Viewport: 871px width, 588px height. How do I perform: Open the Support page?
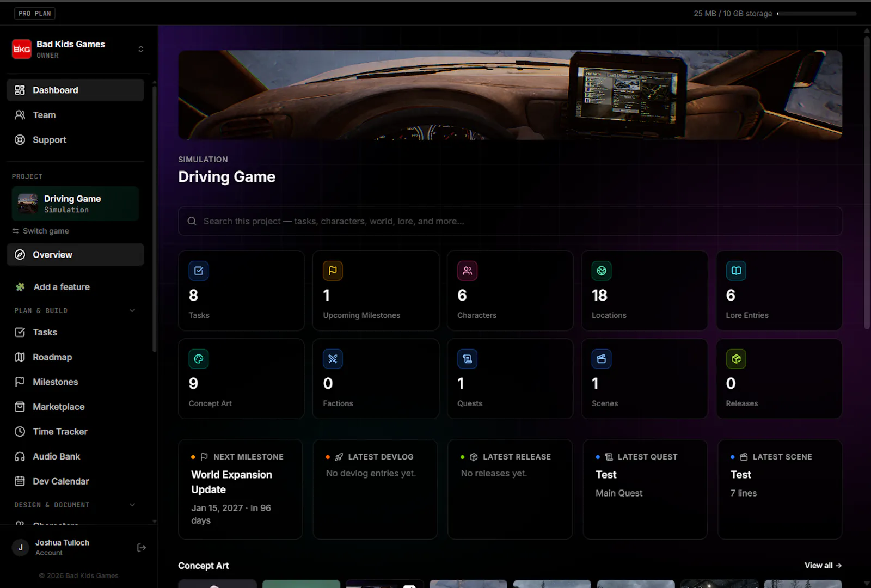pyautogui.click(x=76, y=140)
